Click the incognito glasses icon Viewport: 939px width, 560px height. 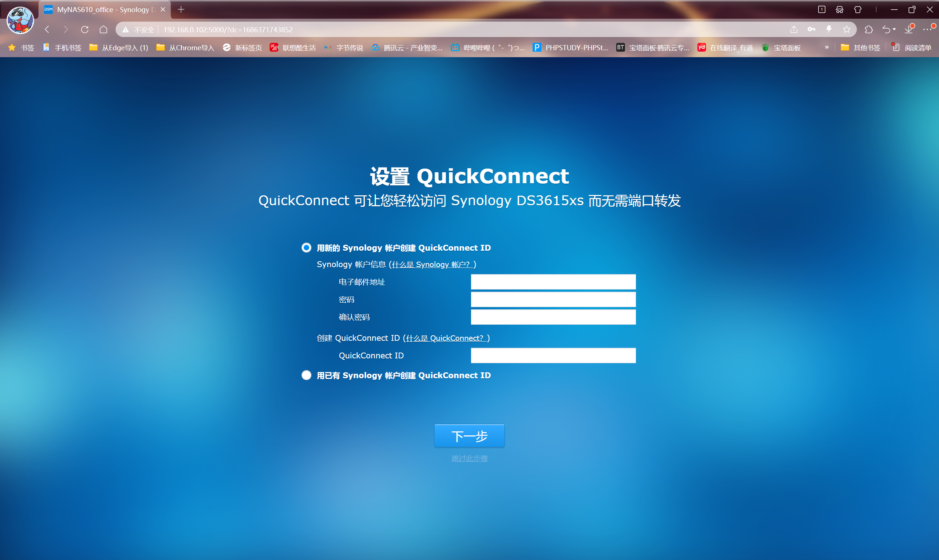[x=839, y=10]
